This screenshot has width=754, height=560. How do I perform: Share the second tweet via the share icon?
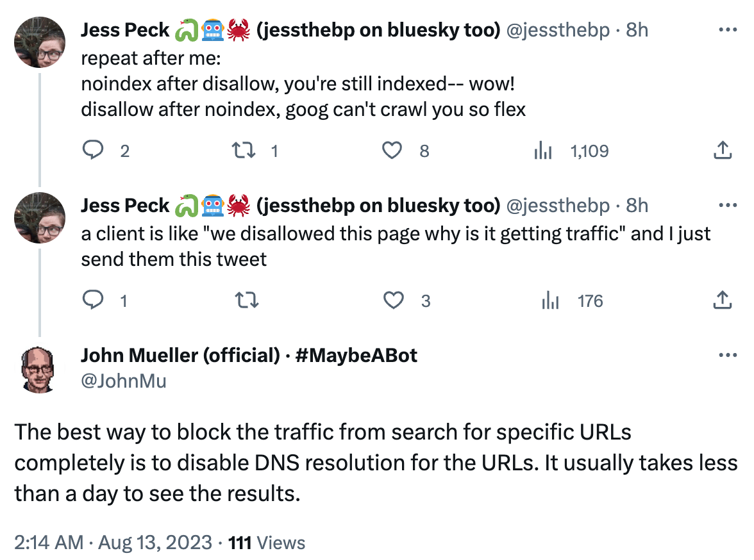(722, 301)
